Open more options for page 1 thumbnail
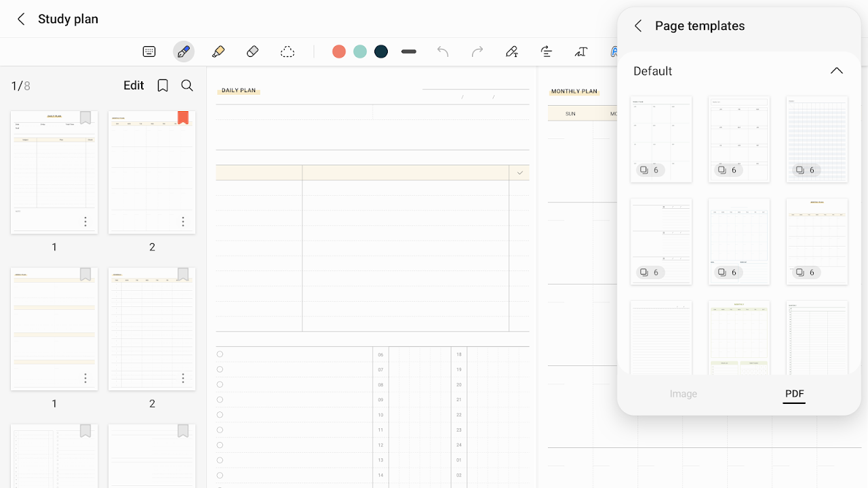 point(85,222)
